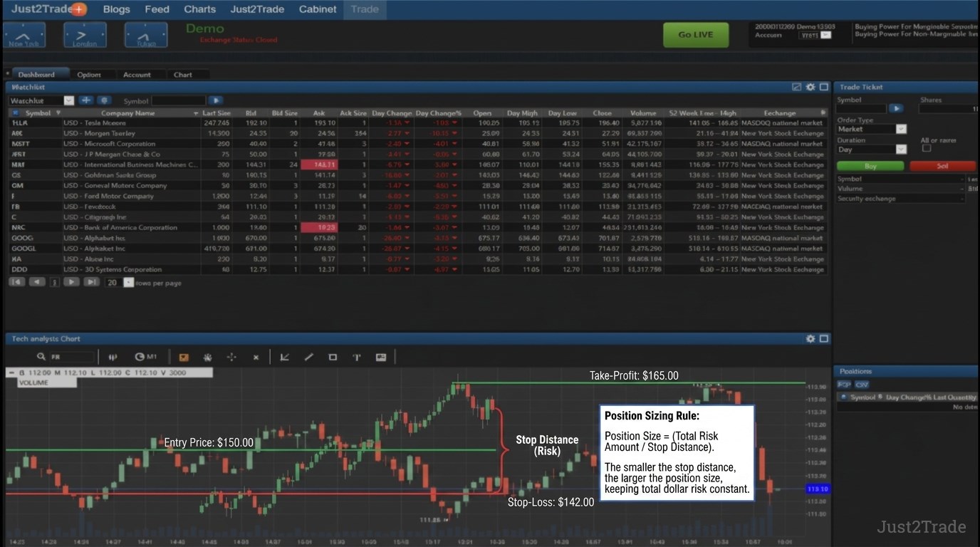Click the Go LIVE button
Image resolution: width=980 pixels, height=547 pixels.
pyautogui.click(x=696, y=35)
